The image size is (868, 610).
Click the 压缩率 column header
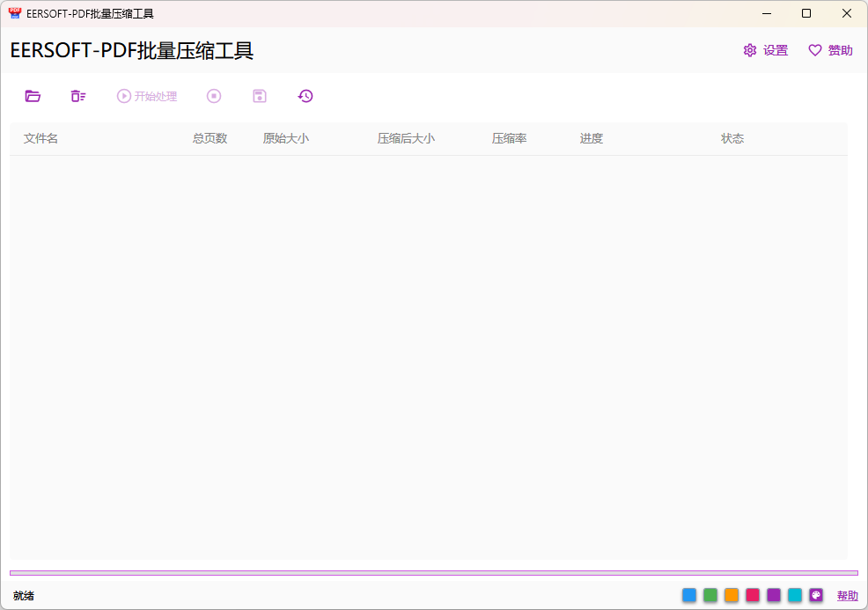[509, 138]
